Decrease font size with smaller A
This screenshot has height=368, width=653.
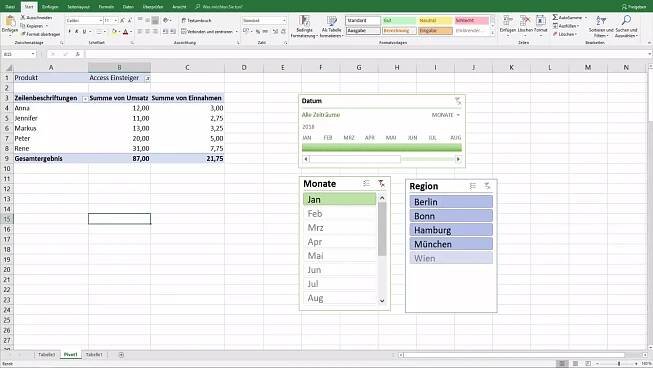point(130,20)
